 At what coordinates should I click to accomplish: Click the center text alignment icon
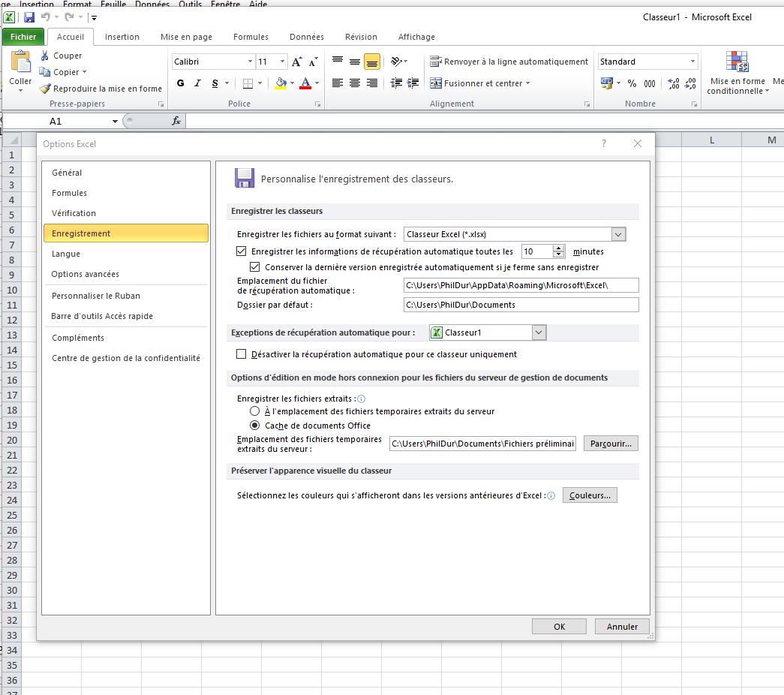[x=355, y=83]
